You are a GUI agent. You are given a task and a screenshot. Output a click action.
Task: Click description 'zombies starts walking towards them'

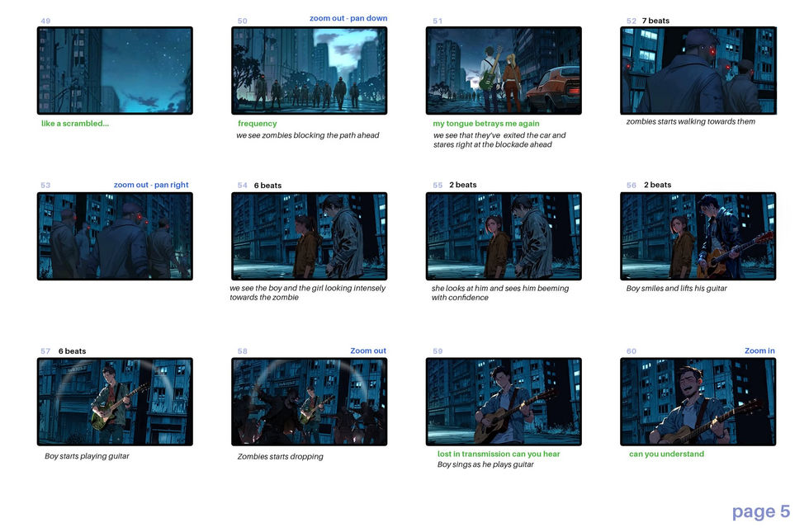690,122
